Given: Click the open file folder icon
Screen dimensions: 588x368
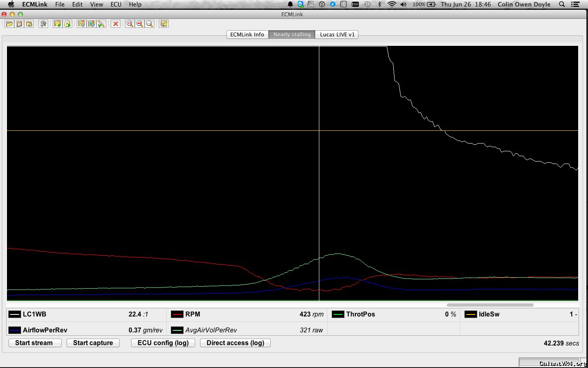Looking at the screenshot, I should pos(9,24).
